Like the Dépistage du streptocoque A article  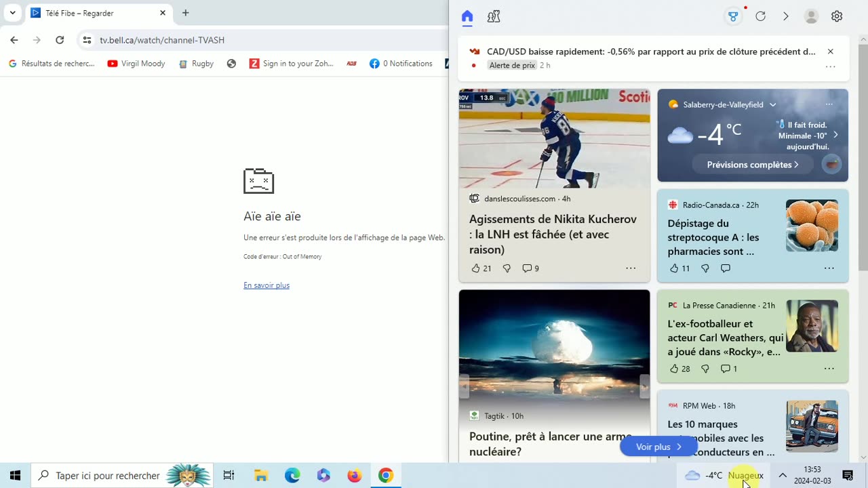(x=679, y=268)
